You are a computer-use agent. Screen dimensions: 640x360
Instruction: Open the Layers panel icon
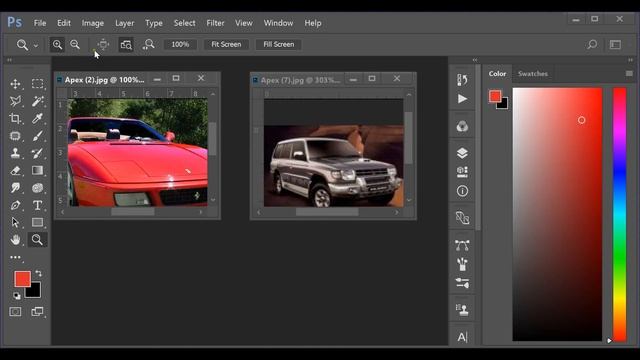click(x=462, y=153)
